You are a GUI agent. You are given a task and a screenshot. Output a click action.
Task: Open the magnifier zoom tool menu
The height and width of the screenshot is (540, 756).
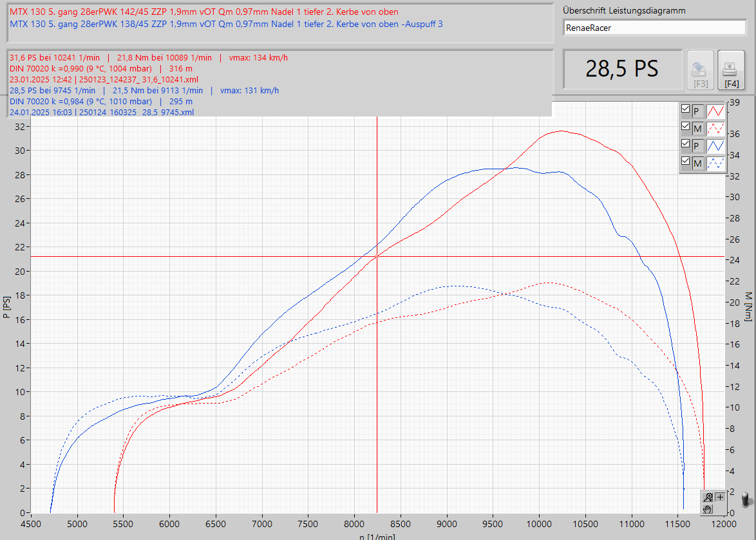point(708,496)
